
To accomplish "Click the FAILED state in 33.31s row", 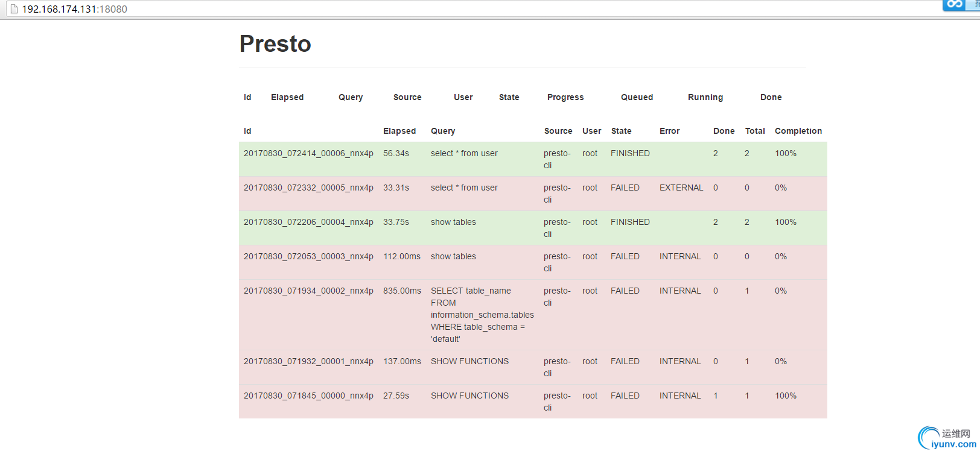I will click(x=625, y=188).
